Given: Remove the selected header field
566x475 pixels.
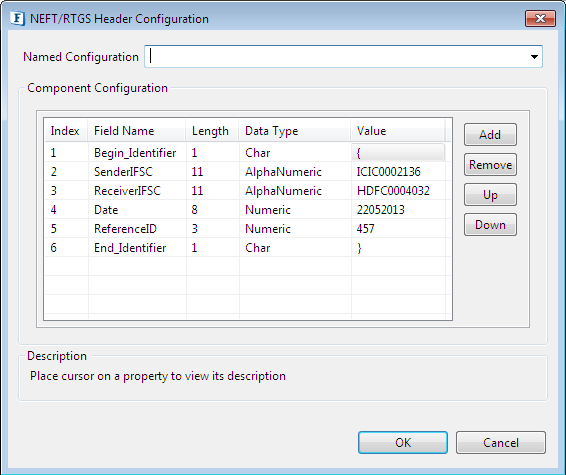Looking at the screenshot, I should click(x=490, y=165).
